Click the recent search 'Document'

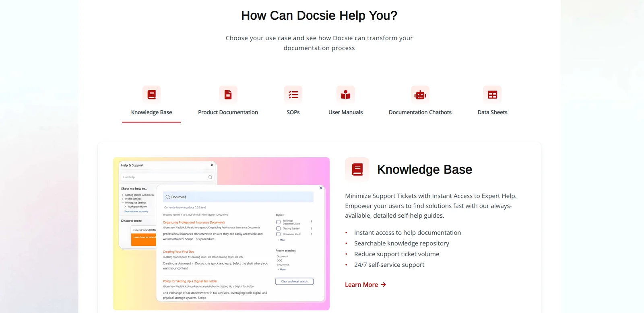pyautogui.click(x=283, y=256)
